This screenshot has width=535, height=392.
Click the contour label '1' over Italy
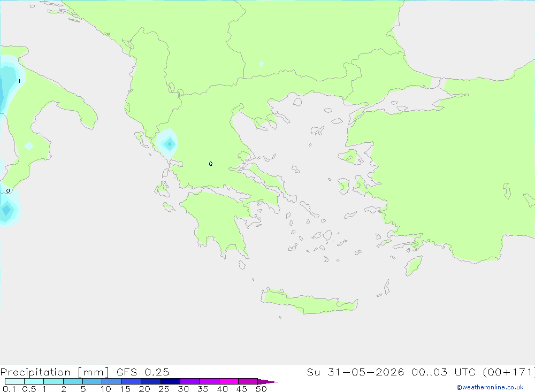pos(19,81)
